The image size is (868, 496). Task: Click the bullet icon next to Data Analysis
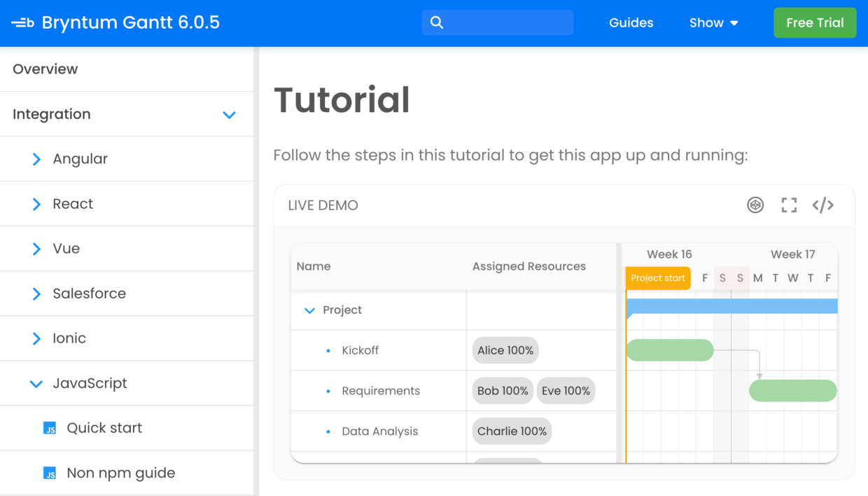point(328,432)
